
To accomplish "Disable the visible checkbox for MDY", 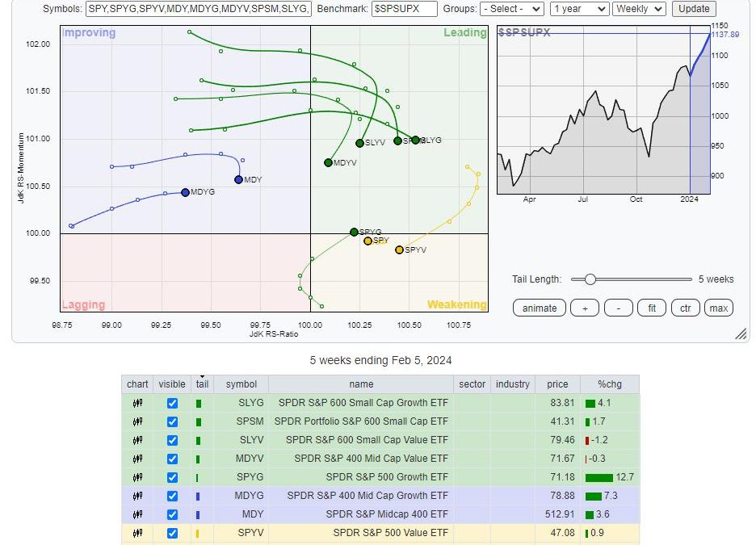I will coord(172,514).
